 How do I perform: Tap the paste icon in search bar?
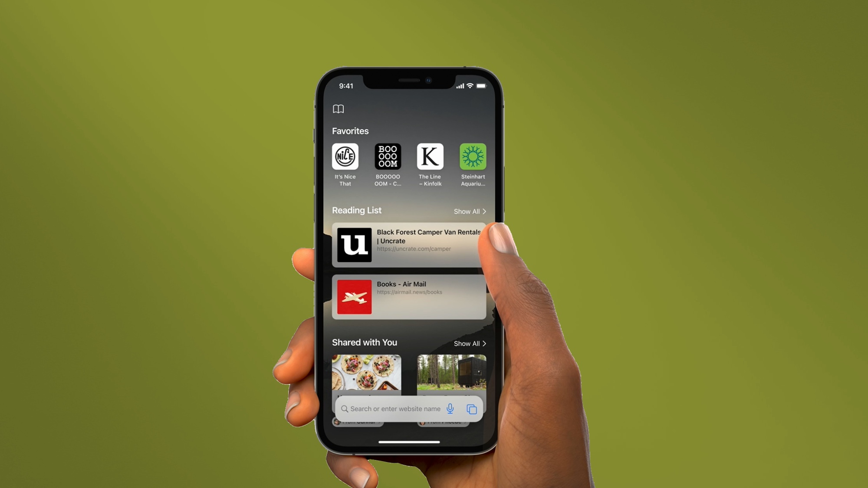click(x=471, y=408)
